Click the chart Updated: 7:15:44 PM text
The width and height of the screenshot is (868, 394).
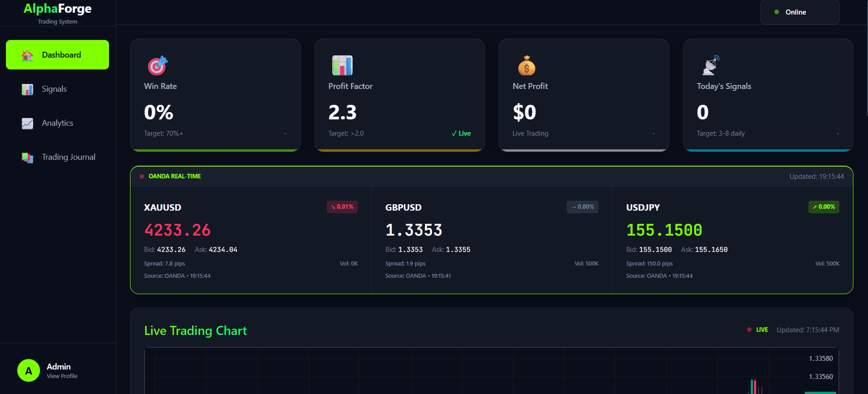pyautogui.click(x=808, y=330)
